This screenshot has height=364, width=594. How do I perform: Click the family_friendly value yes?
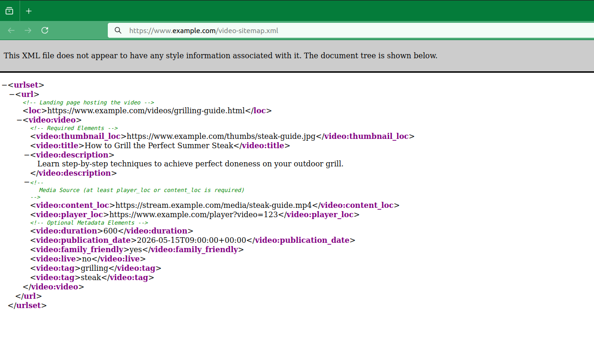tap(135, 249)
